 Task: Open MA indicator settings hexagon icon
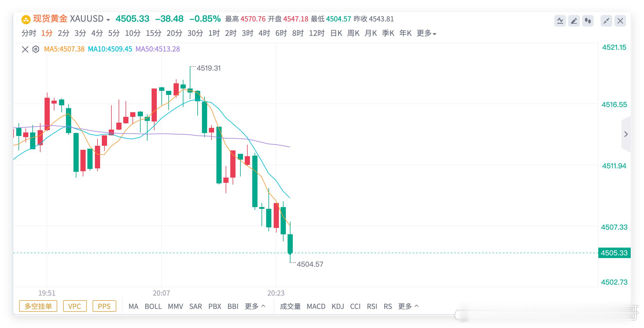36,49
